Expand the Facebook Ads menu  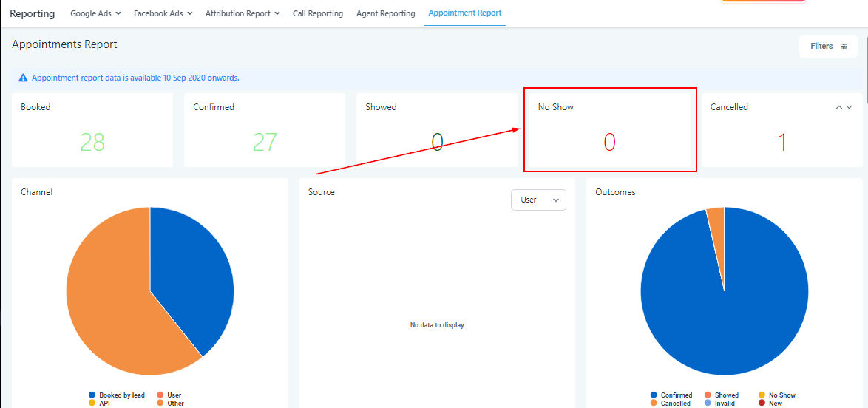(163, 13)
